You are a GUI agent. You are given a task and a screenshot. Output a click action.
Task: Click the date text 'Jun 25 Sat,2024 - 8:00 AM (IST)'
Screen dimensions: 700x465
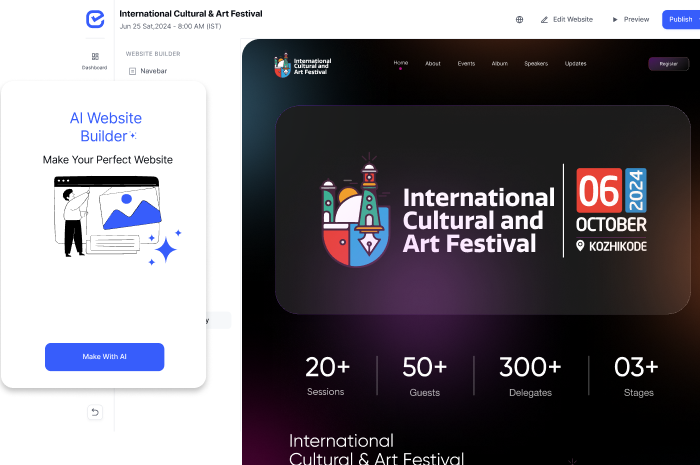click(170, 26)
